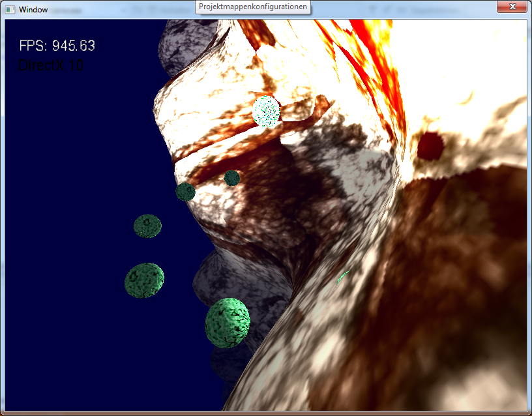Viewport: 532px width, 416px height.
Task: Click the window's bottom border edge
Action: coord(266,413)
